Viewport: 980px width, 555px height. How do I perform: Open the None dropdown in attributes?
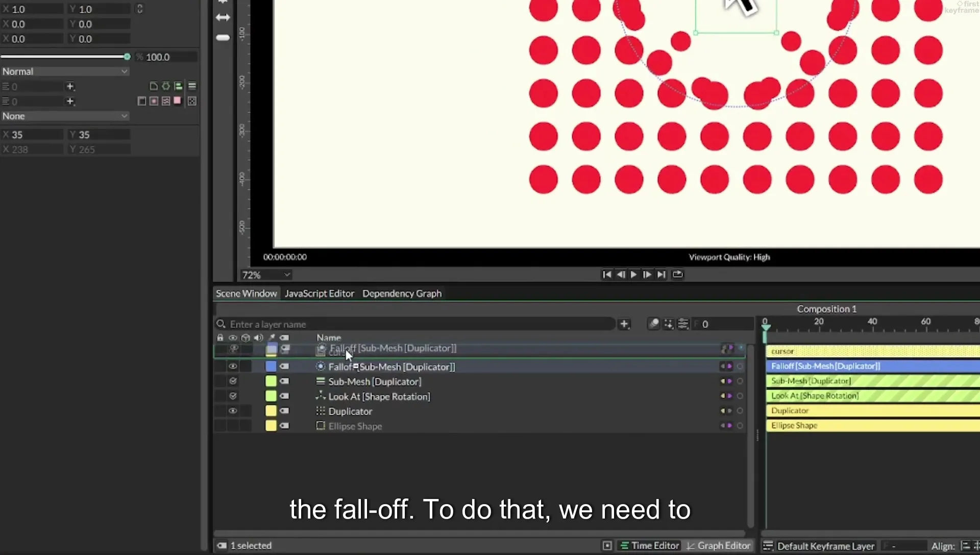coord(65,116)
